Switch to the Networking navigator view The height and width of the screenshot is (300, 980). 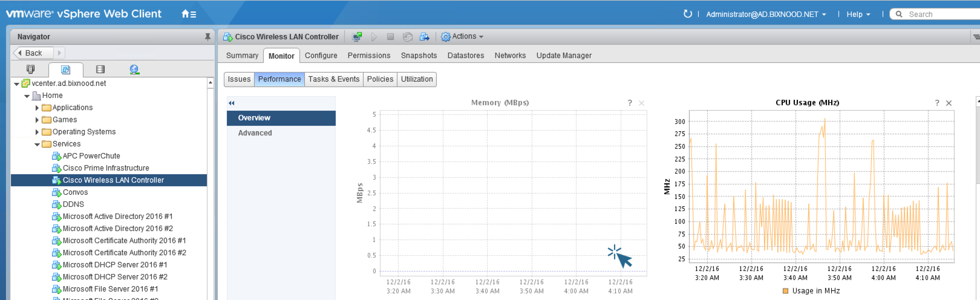(x=134, y=69)
